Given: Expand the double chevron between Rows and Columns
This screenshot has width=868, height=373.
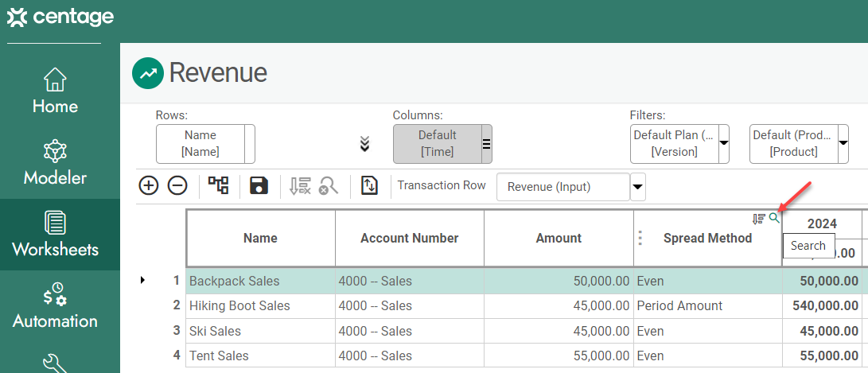Looking at the screenshot, I should (364, 144).
